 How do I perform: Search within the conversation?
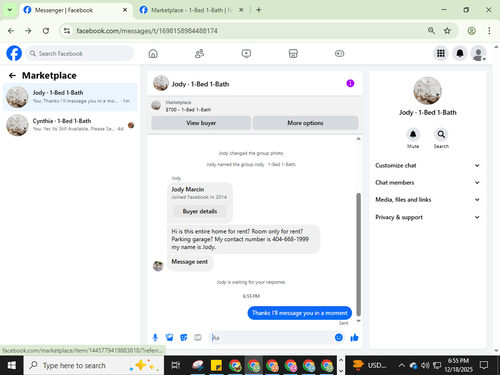click(441, 135)
